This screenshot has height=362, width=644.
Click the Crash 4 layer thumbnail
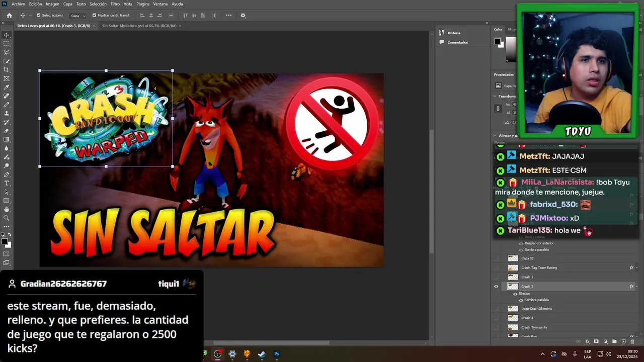pyautogui.click(x=513, y=318)
